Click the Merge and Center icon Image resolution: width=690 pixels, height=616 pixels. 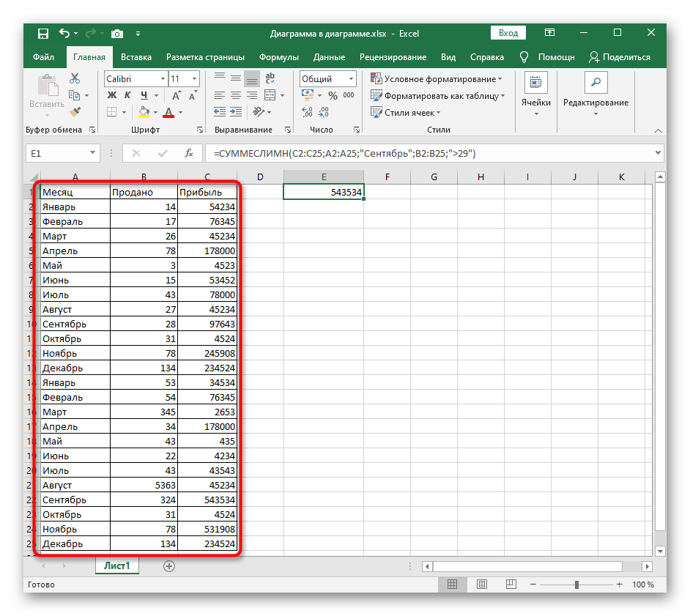[x=270, y=95]
